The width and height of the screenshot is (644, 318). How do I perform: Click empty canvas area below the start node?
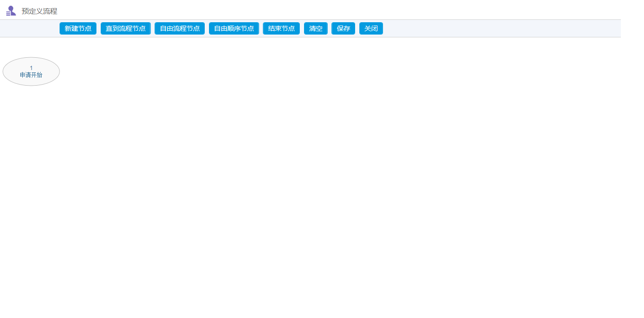coord(31,142)
